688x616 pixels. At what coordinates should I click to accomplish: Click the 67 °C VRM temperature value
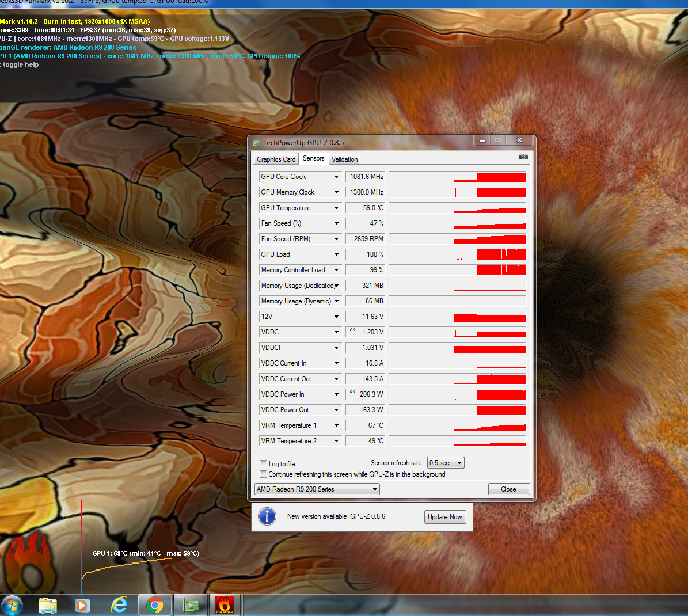point(366,425)
